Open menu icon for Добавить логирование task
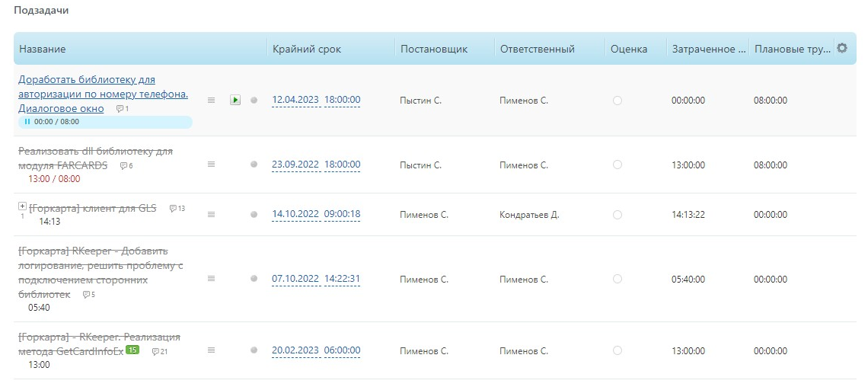 [211, 278]
